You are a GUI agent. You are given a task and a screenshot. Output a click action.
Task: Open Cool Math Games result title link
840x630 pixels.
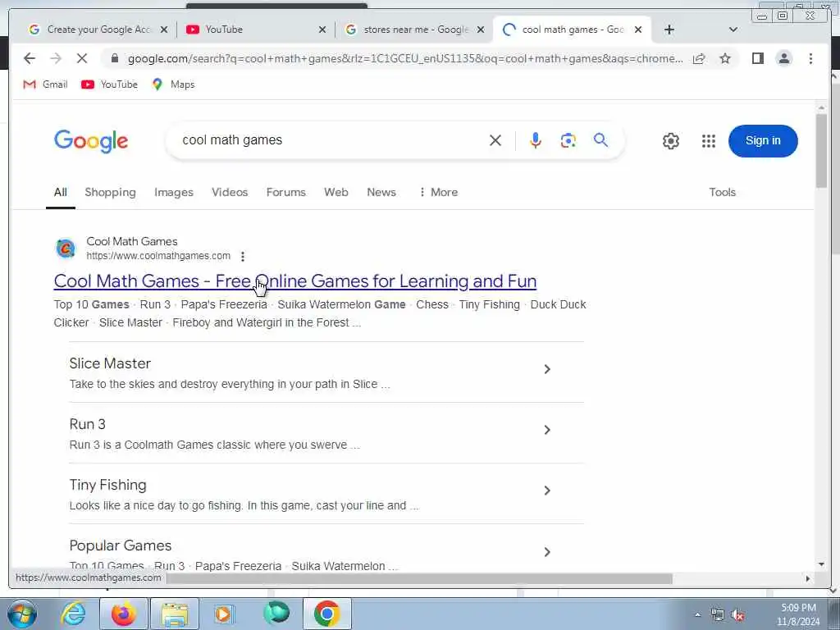(x=295, y=281)
